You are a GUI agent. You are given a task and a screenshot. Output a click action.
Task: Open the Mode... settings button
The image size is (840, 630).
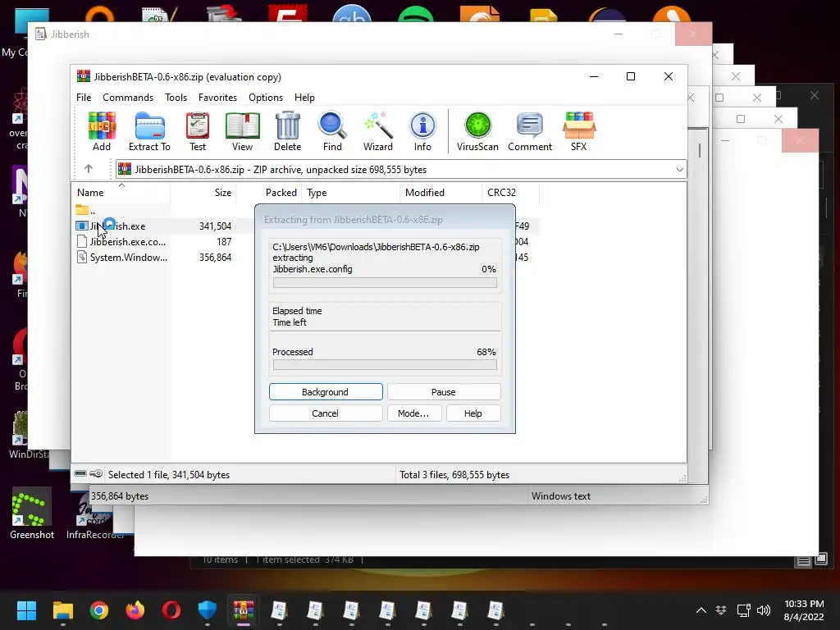pyautogui.click(x=413, y=413)
